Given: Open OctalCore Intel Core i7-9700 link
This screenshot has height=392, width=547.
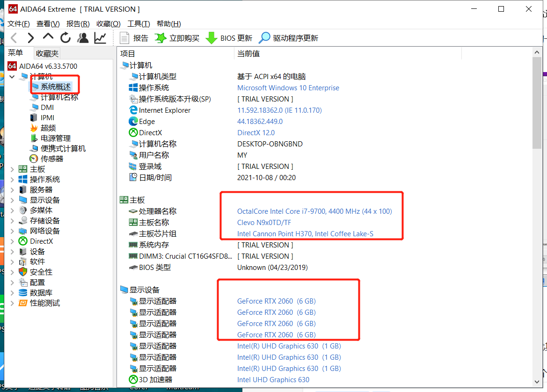Looking at the screenshot, I should click(314, 211).
